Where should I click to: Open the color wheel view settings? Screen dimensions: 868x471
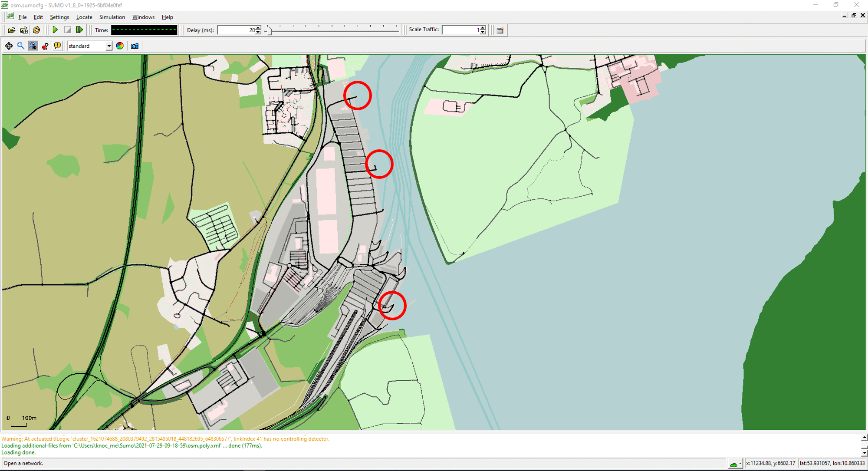pyautogui.click(x=120, y=46)
